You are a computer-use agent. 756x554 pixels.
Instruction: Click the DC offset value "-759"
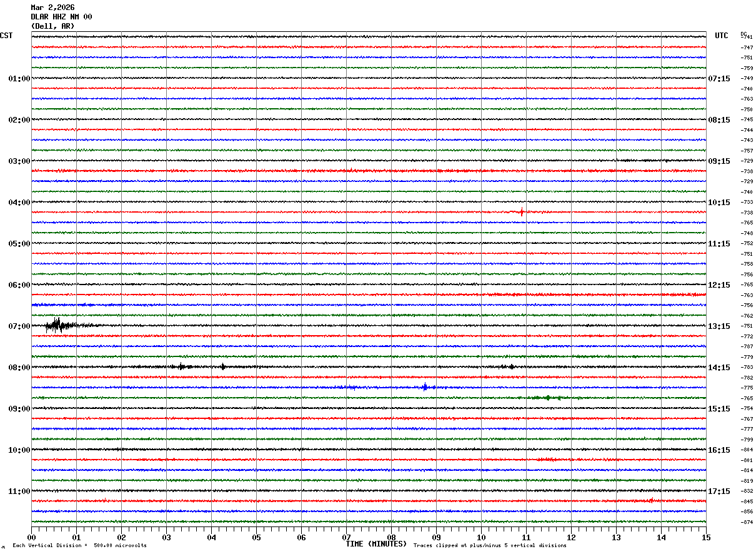(x=747, y=68)
